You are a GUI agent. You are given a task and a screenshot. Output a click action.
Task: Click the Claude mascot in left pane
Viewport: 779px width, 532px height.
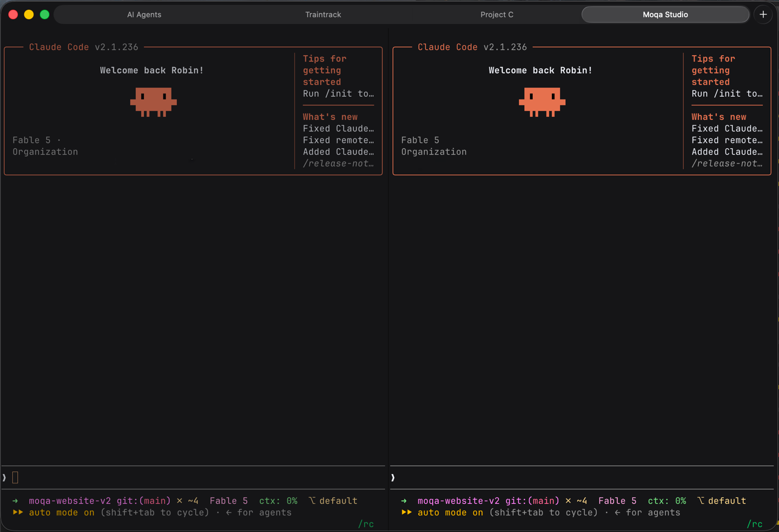(153, 102)
